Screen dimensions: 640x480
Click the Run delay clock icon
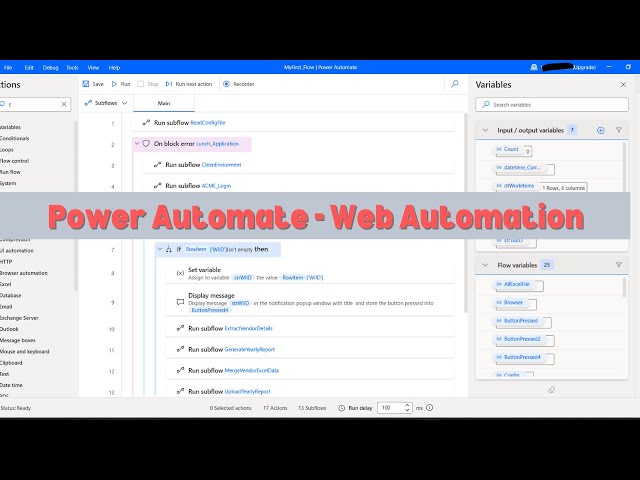click(342, 408)
